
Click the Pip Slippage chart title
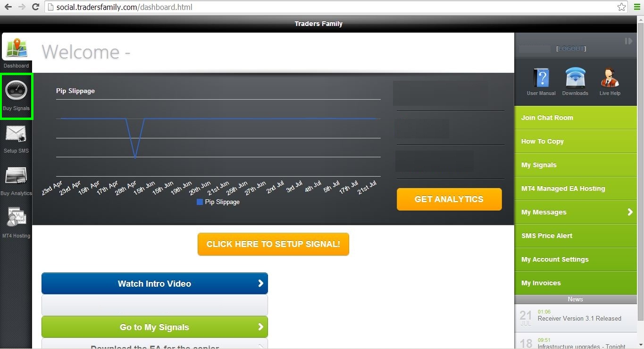[75, 91]
